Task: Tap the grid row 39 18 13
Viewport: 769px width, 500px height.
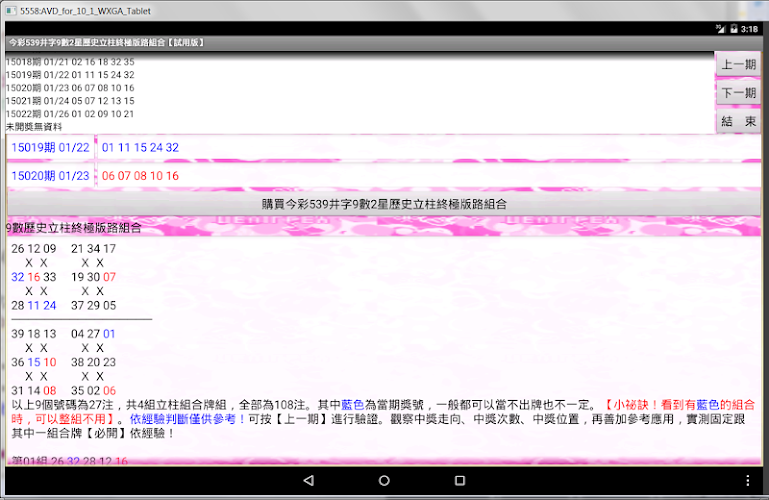Action: 34,334
